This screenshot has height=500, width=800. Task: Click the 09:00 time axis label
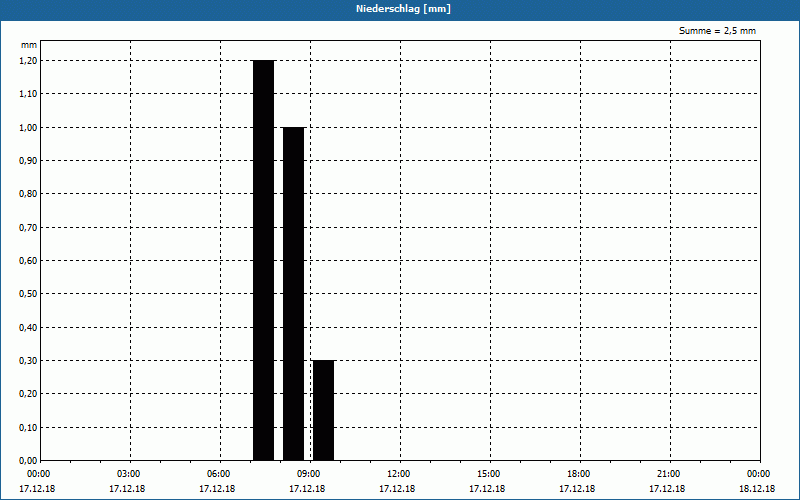click(x=311, y=474)
